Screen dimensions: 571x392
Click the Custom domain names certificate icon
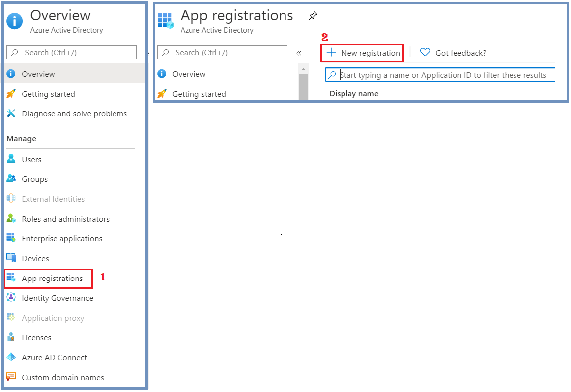click(x=11, y=377)
